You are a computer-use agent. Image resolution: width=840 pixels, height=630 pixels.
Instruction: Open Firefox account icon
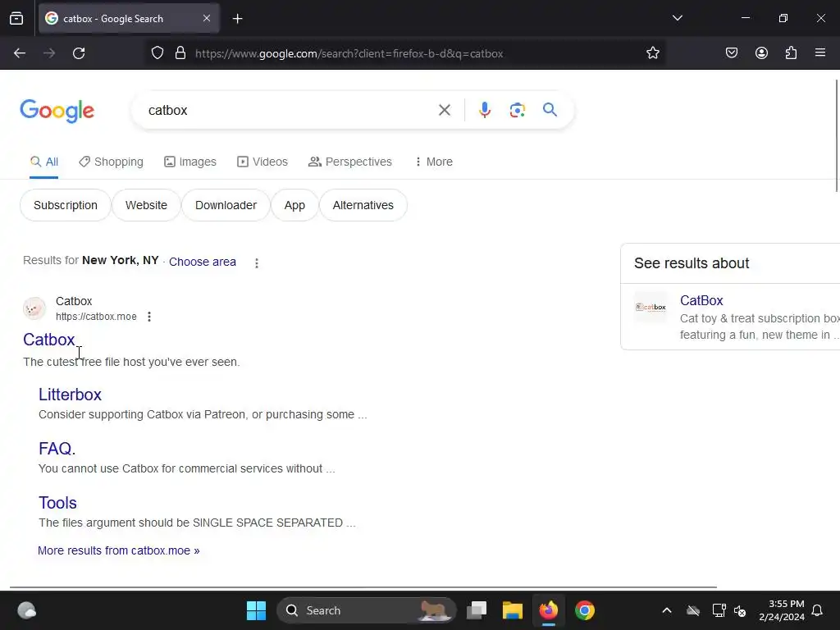tap(761, 53)
